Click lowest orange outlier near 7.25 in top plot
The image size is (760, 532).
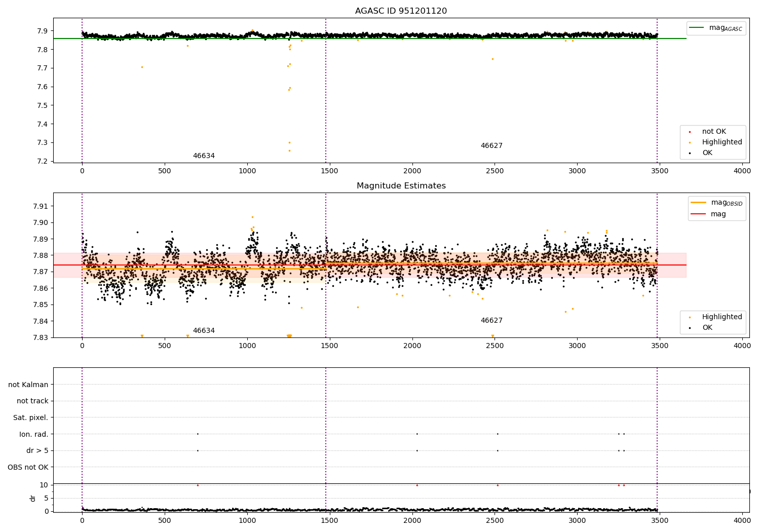pos(289,151)
